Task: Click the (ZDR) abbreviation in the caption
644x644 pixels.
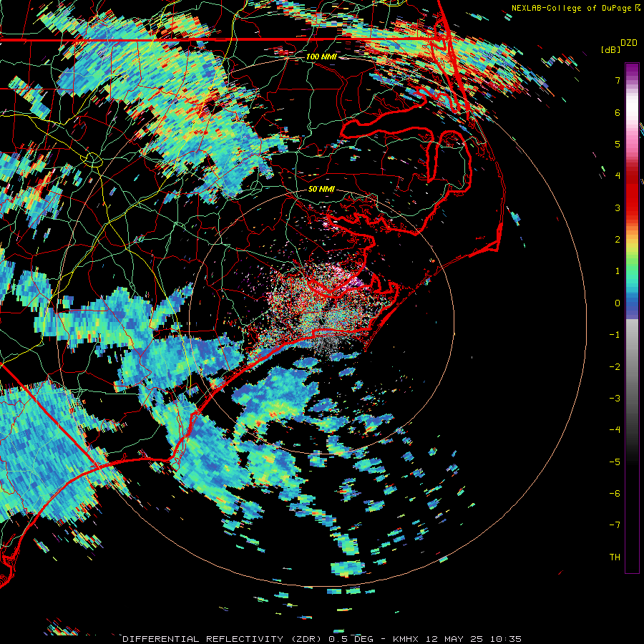Action: click(308, 639)
